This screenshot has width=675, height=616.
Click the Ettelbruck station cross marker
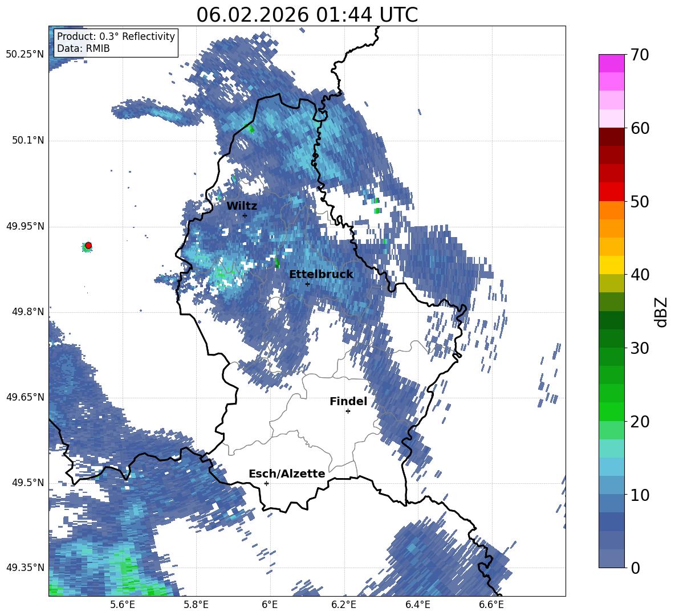307,284
